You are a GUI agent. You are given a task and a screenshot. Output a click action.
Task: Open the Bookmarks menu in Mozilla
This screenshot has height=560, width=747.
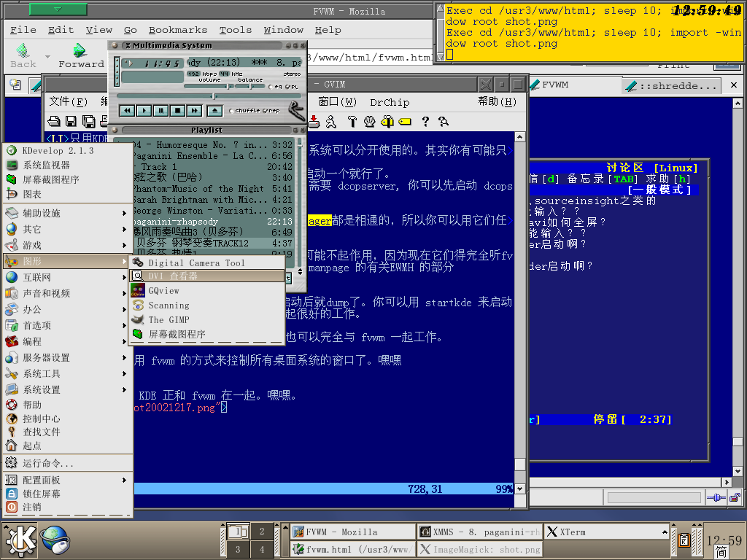tap(178, 29)
